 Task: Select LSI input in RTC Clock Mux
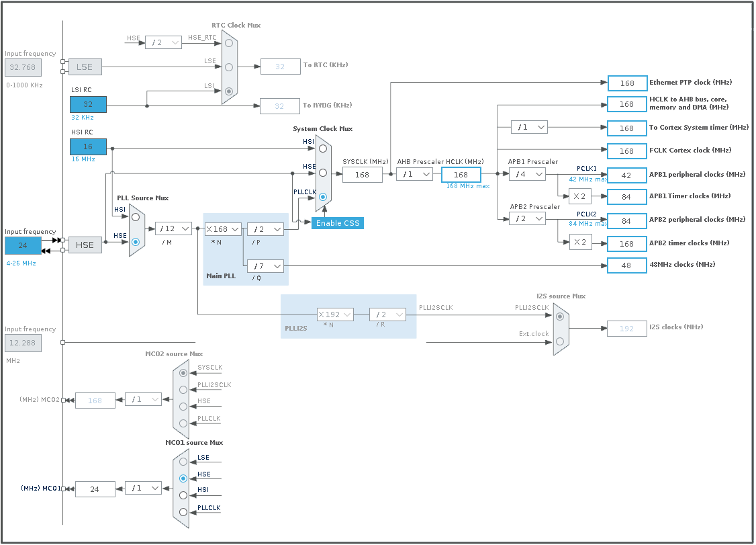pyautogui.click(x=229, y=91)
